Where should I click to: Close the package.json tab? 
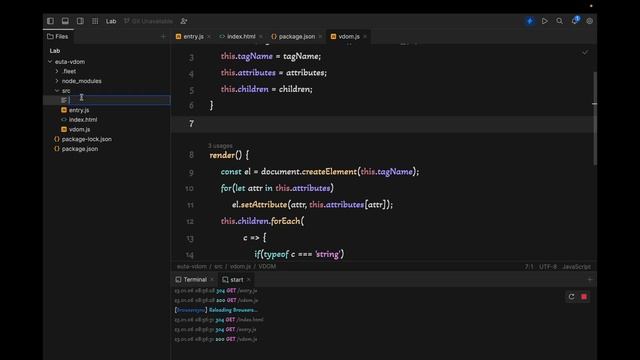click(320, 37)
